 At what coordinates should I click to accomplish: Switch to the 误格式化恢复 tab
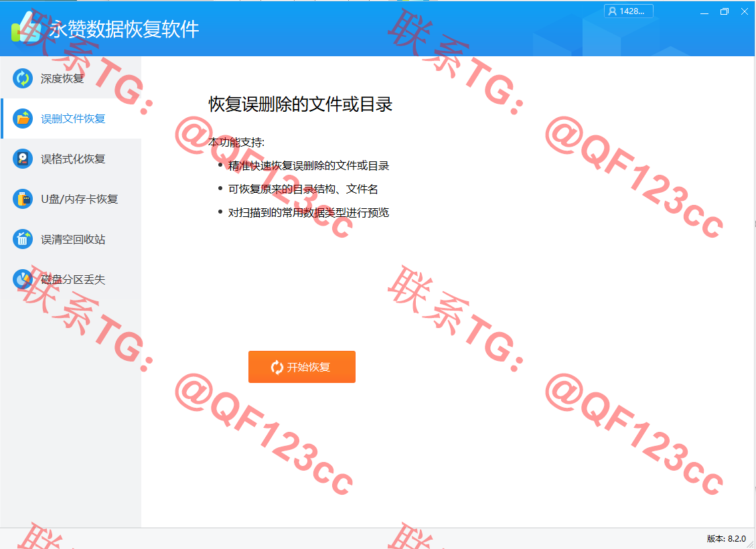(71, 159)
